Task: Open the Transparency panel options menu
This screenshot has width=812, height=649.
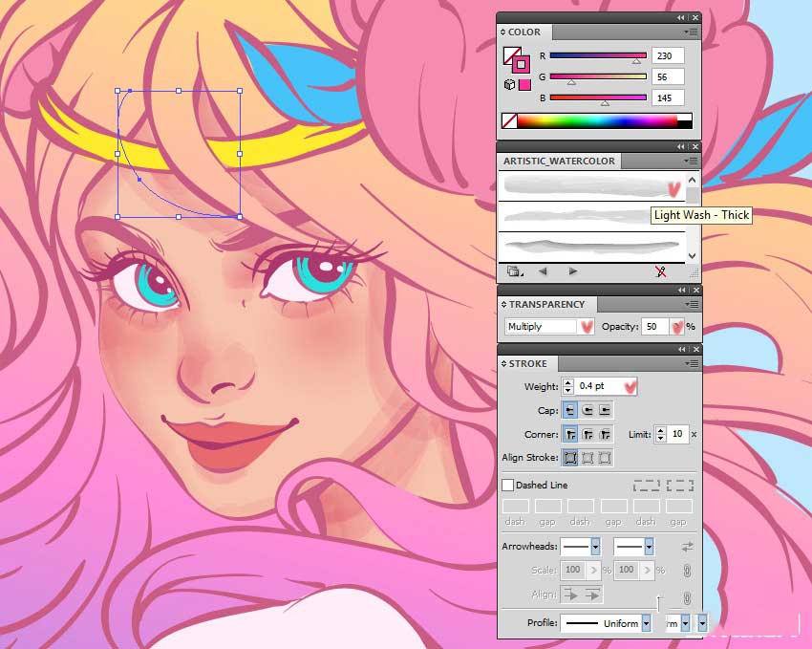Action: point(691,305)
